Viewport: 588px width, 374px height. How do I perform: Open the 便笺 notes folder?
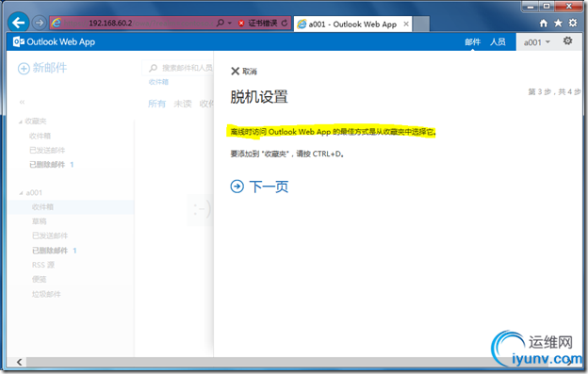point(39,279)
